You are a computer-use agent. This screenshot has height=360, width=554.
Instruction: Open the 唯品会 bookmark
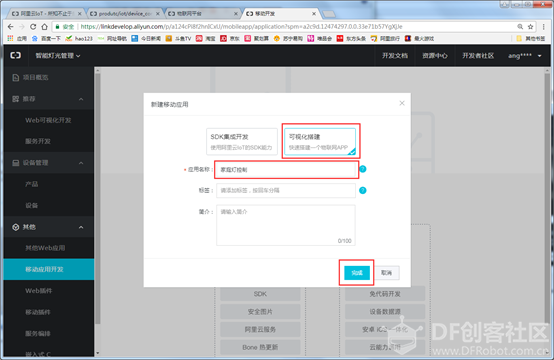pyautogui.click(x=319, y=38)
